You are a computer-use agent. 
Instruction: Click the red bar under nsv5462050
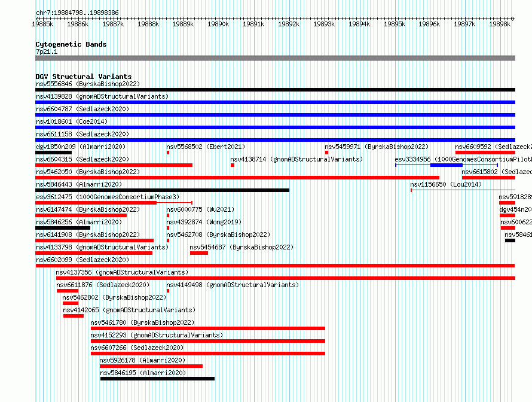tap(237, 178)
